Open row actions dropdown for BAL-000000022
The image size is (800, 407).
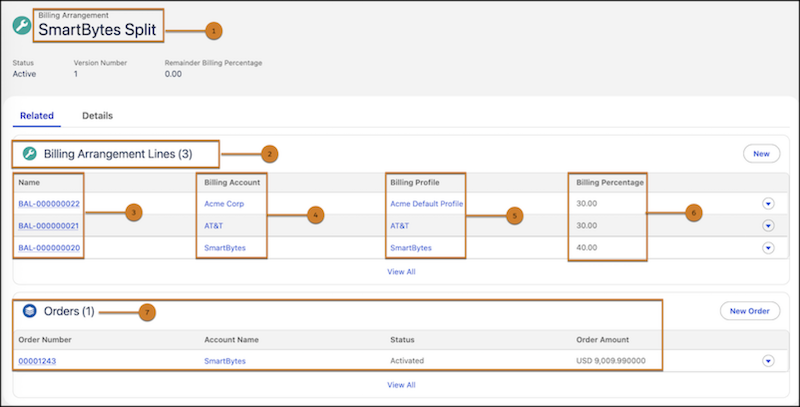click(x=768, y=204)
